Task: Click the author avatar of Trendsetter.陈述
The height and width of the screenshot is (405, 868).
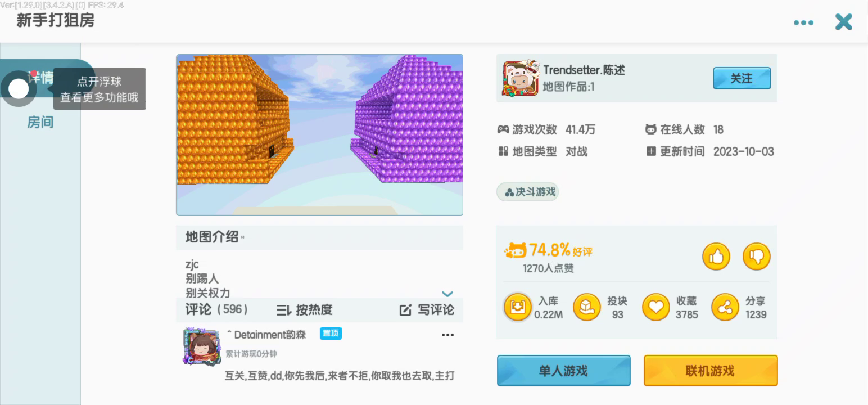Action: (520, 79)
